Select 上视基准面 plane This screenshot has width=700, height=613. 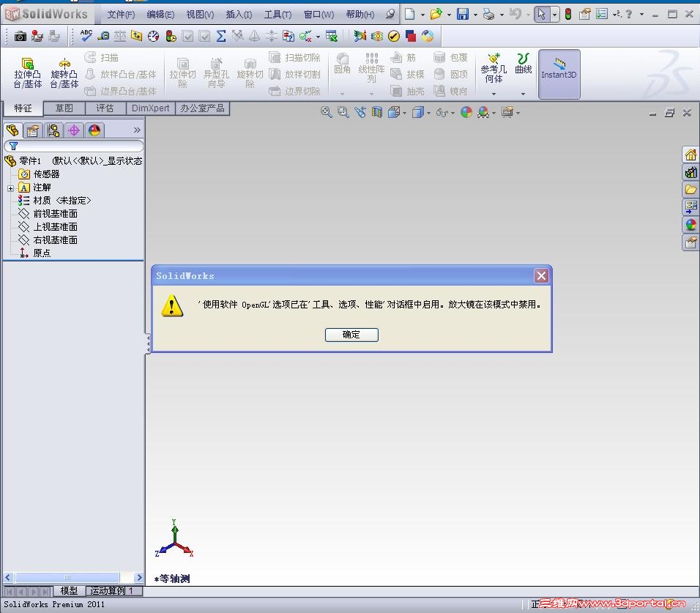pyautogui.click(x=56, y=227)
